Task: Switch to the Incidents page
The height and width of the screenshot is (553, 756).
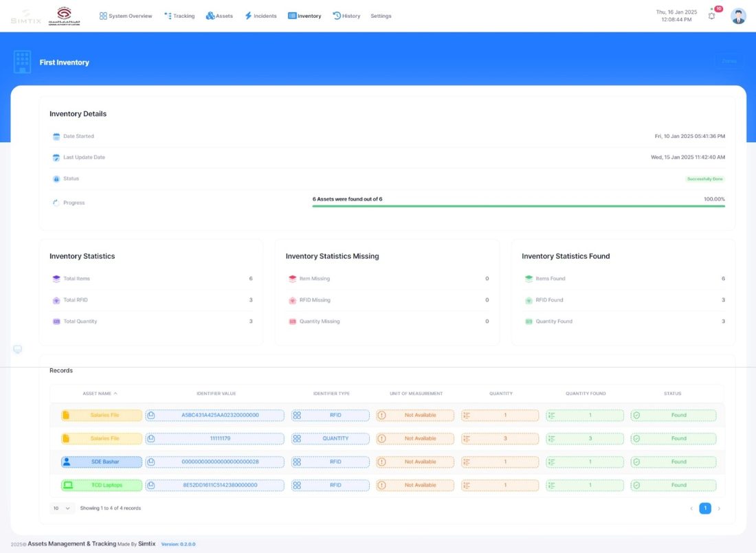Action: pos(260,16)
